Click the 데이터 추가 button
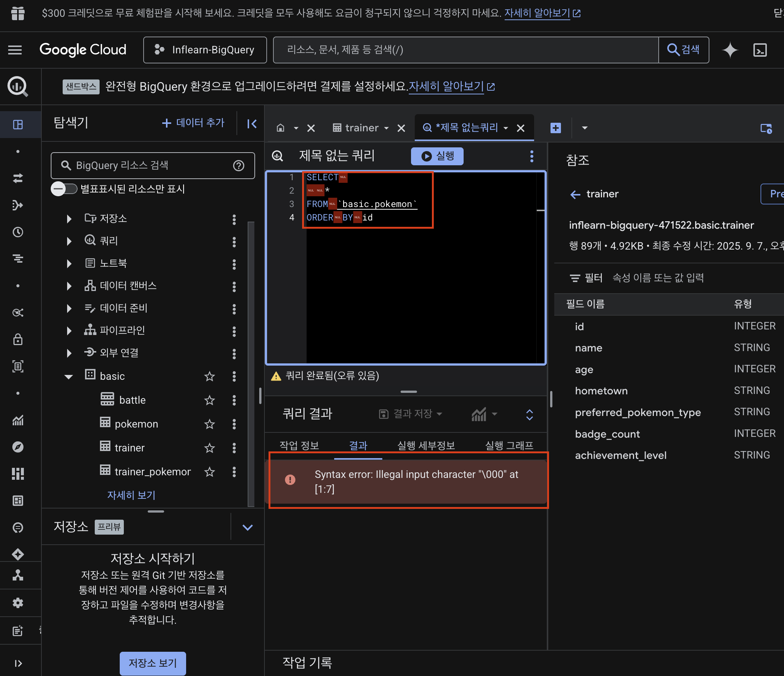 (x=193, y=123)
